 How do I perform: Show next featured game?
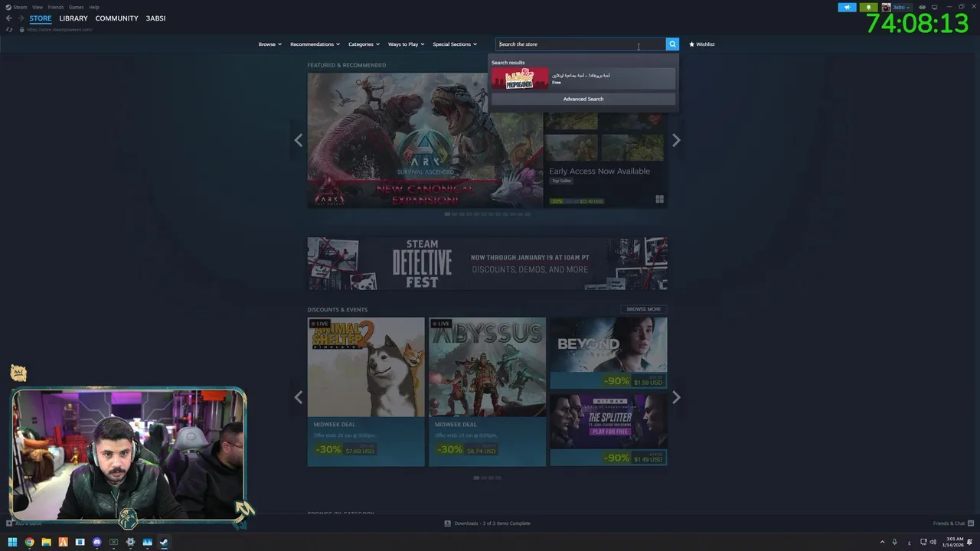[676, 140]
